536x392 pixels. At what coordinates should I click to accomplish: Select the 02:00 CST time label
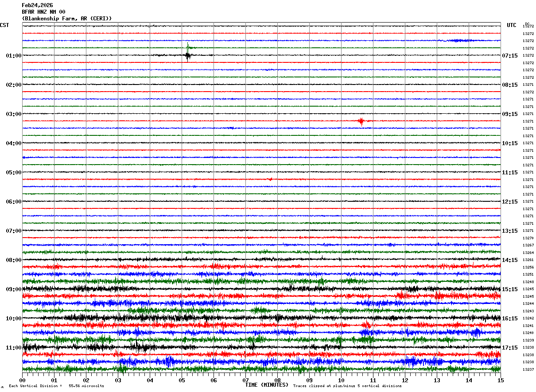click(x=14, y=85)
